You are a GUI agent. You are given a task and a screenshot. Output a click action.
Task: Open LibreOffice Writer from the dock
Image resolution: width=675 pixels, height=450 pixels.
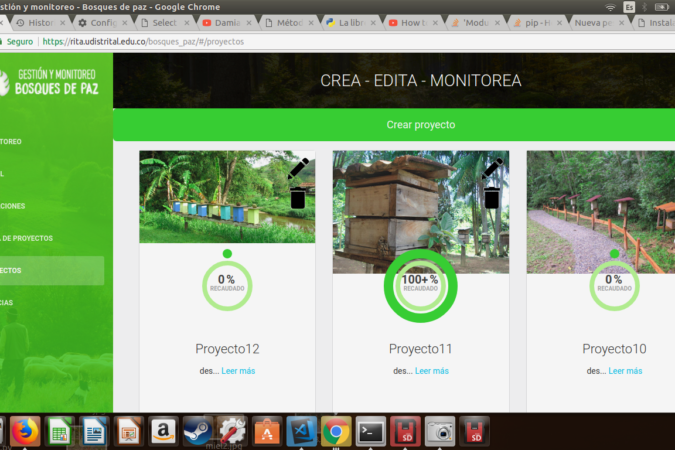(x=94, y=431)
